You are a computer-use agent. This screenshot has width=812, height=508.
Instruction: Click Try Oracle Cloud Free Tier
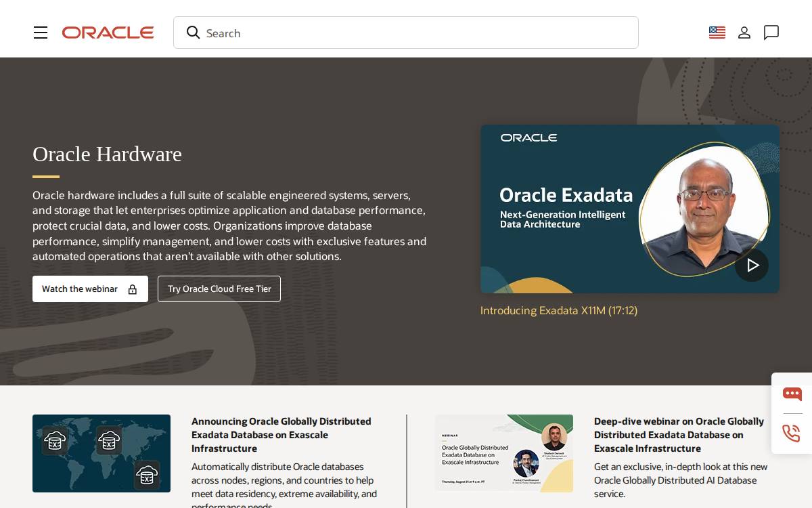[219, 289]
